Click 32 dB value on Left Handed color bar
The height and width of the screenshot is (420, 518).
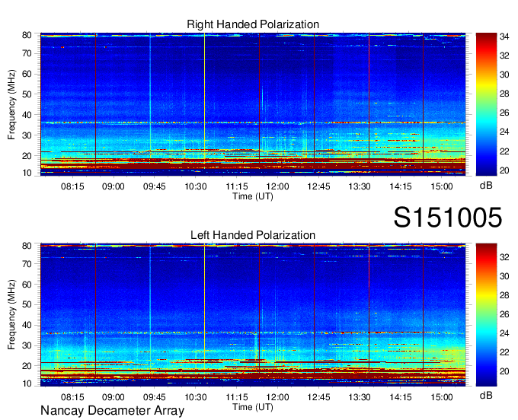pos(504,257)
